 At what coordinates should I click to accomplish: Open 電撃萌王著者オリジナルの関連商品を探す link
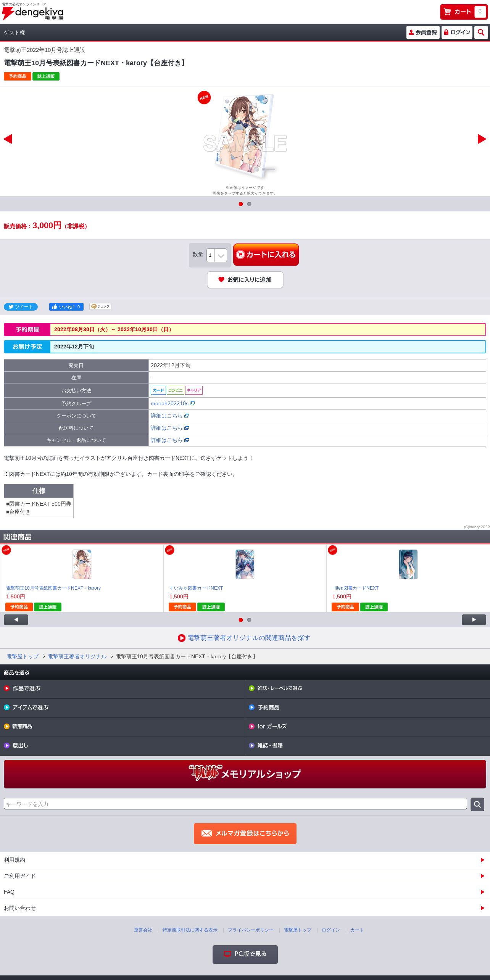pos(244,638)
